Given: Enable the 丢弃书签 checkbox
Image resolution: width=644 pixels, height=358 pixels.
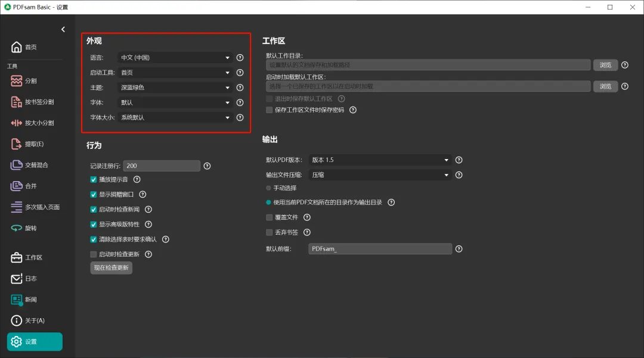Looking at the screenshot, I should [x=270, y=232].
